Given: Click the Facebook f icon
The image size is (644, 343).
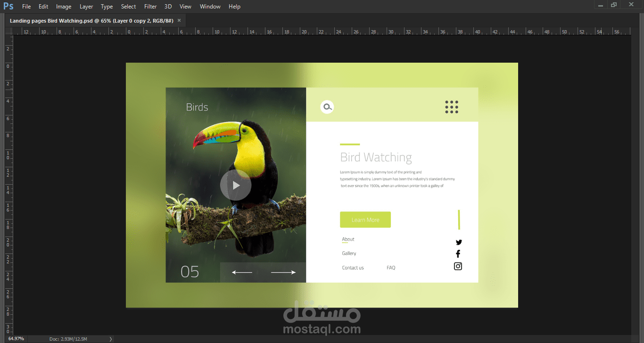Looking at the screenshot, I should pyautogui.click(x=458, y=254).
